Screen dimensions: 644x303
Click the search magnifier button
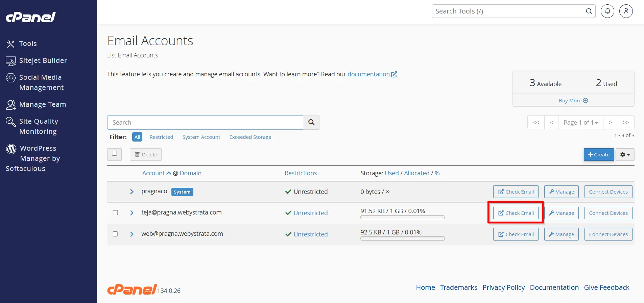coord(311,122)
